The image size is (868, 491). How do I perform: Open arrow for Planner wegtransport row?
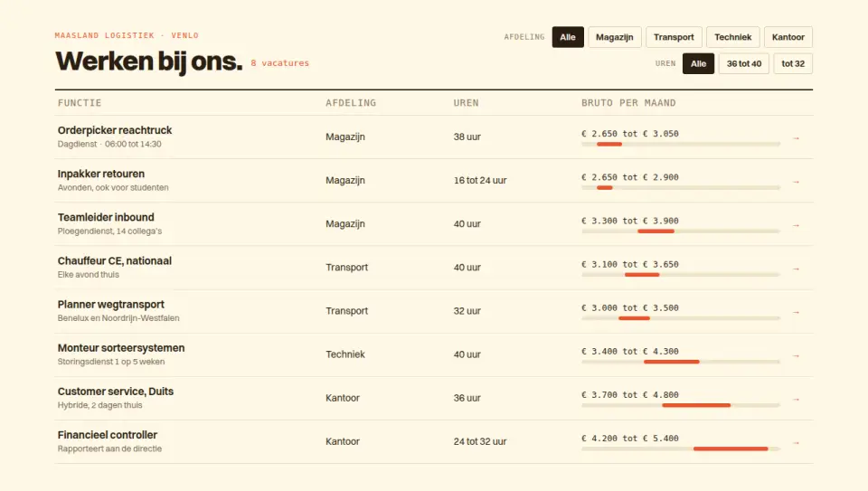796,312
